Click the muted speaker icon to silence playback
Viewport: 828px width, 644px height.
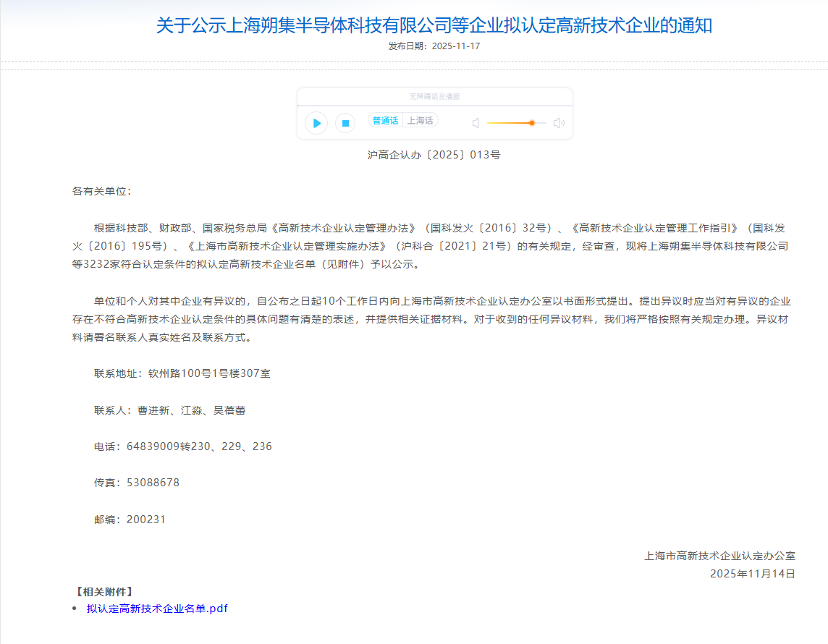point(476,122)
